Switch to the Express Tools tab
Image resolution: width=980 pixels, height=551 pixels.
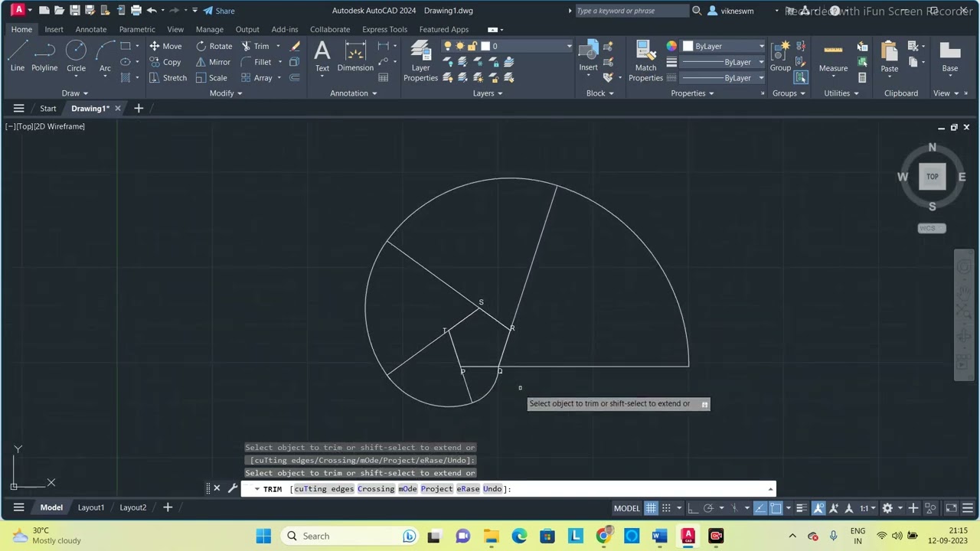click(x=384, y=29)
